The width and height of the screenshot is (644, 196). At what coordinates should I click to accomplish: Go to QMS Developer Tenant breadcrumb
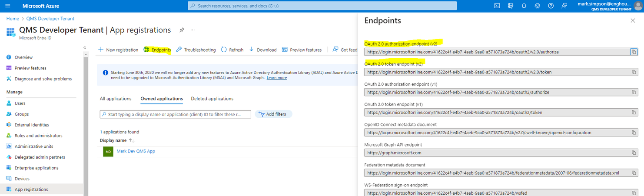tap(50, 19)
